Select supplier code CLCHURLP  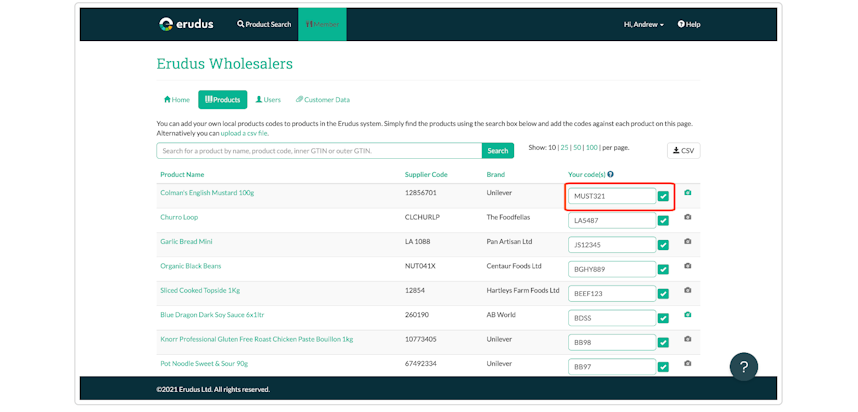click(422, 217)
